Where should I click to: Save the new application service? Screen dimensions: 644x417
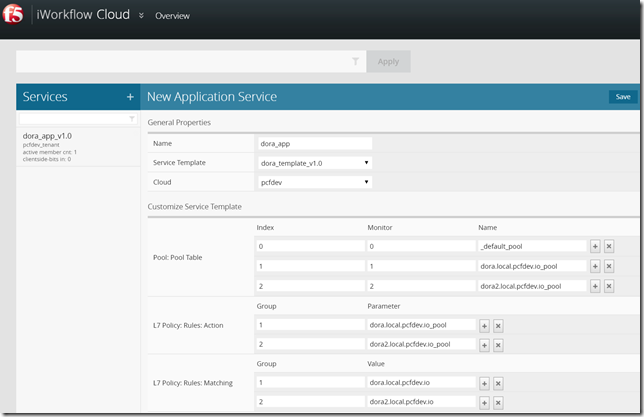point(622,97)
